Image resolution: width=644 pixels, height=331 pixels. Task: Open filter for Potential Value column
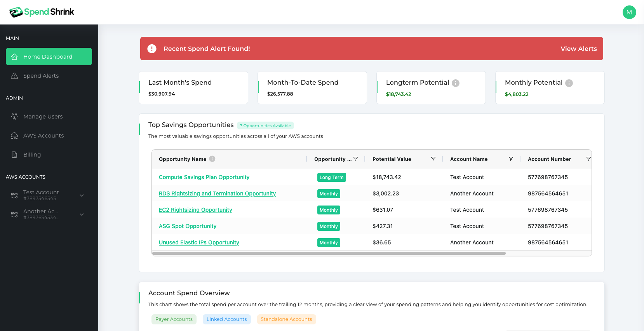point(433,159)
